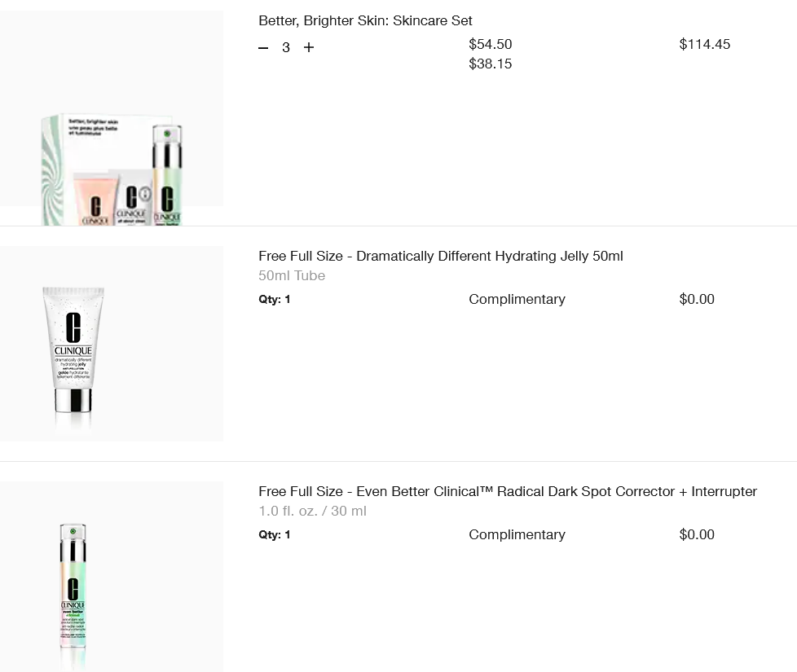797x672 pixels.
Task: Increase quantity of the Skincare Set
Action: [x=309, y=48]
